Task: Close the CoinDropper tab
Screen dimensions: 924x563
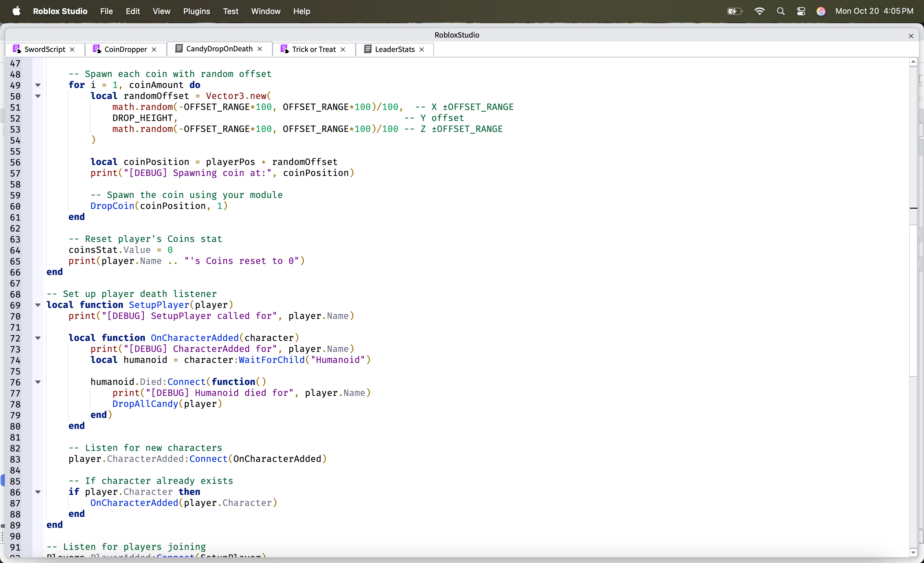Action: tap(154, 49)
